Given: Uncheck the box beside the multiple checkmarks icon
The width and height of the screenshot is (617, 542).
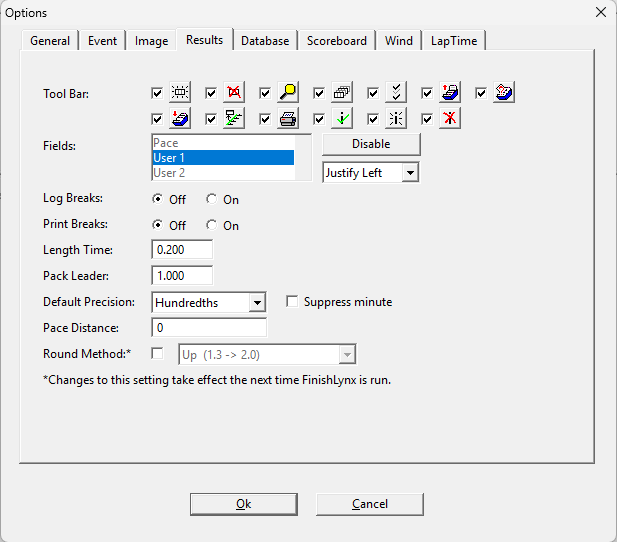Looking at the screenshot, I should [373, 93].
